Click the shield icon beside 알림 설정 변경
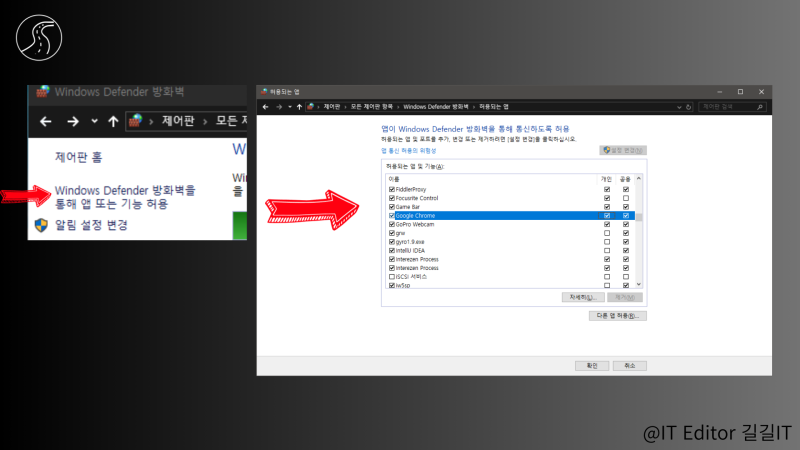This screenshot has width=800, height=450. pyautogui.click(x=41, y=225)
